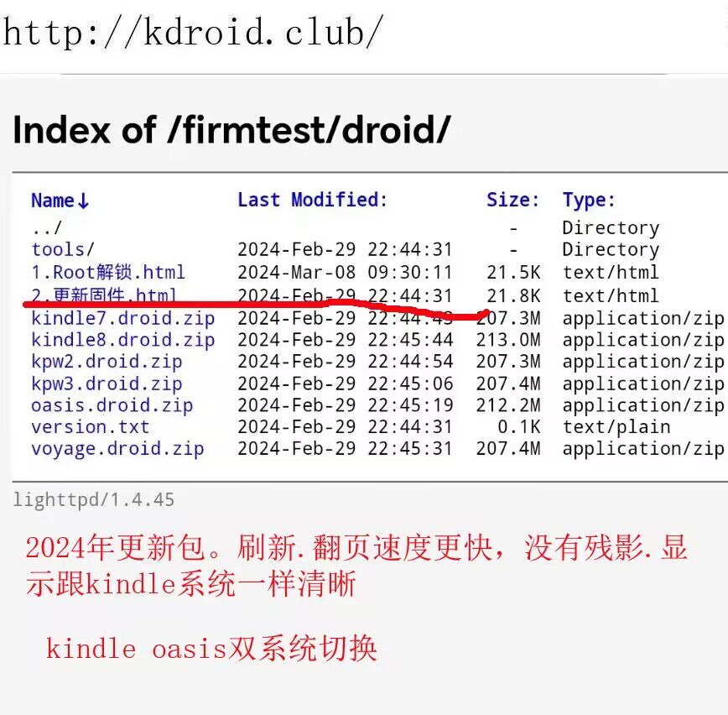This screenshot has width=728, height=715.
Task: Click the 21.5K size value
Action: pos(513,272)
